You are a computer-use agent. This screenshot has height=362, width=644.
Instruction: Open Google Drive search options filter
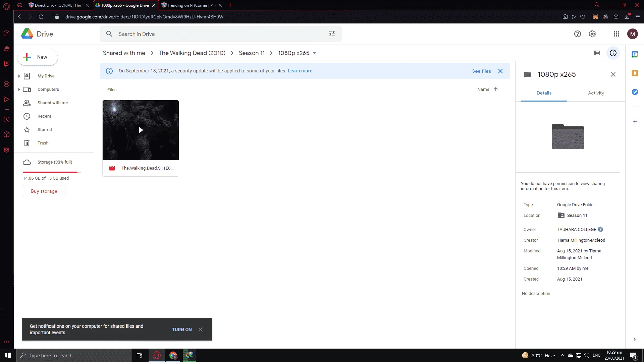pyautogui.click(x=332, y=34)
